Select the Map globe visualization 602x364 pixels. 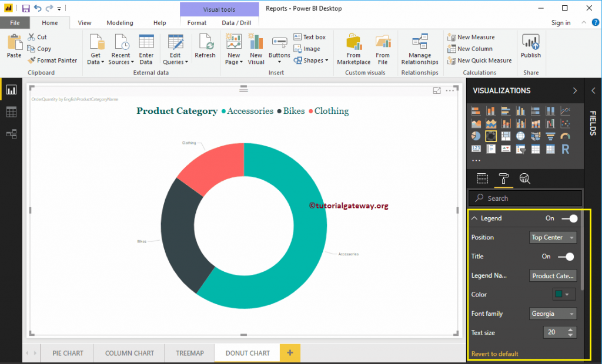point(521,136)
